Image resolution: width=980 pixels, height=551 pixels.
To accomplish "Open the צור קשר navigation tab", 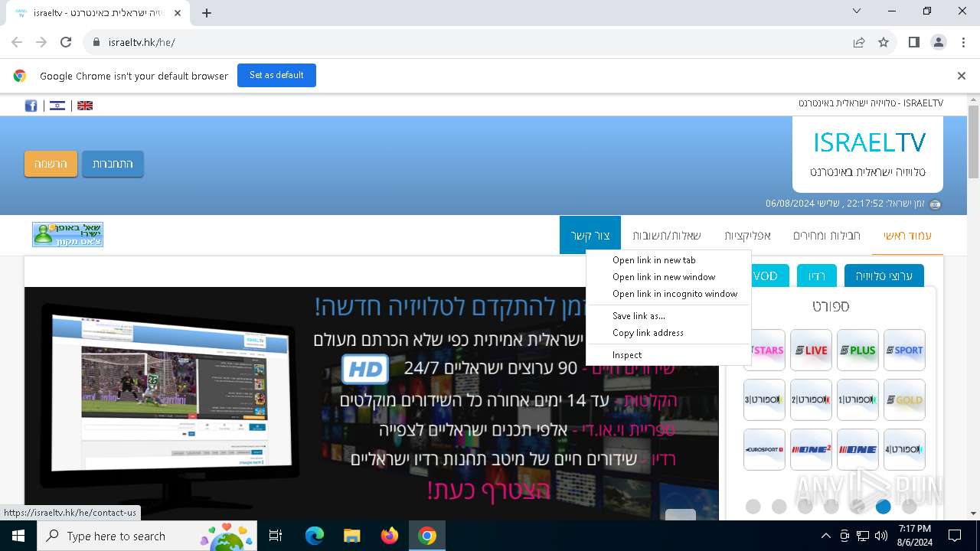I will (590, 235).
